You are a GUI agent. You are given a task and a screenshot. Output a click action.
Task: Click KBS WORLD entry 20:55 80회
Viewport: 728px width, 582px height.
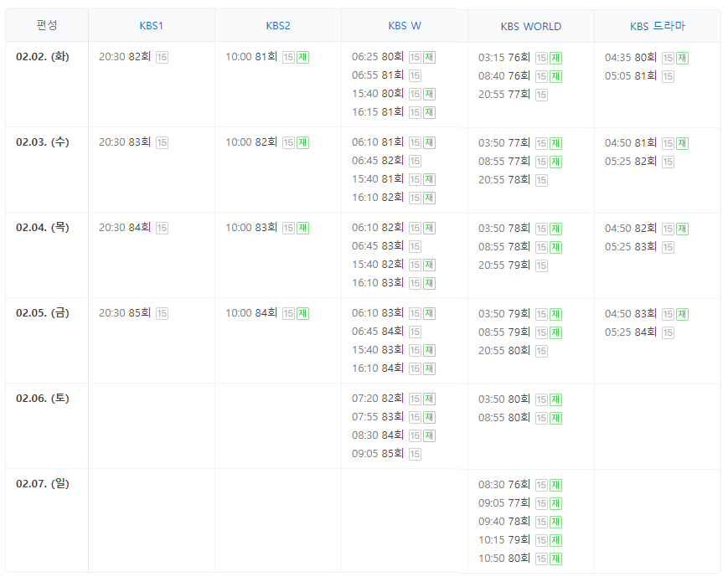504,350
